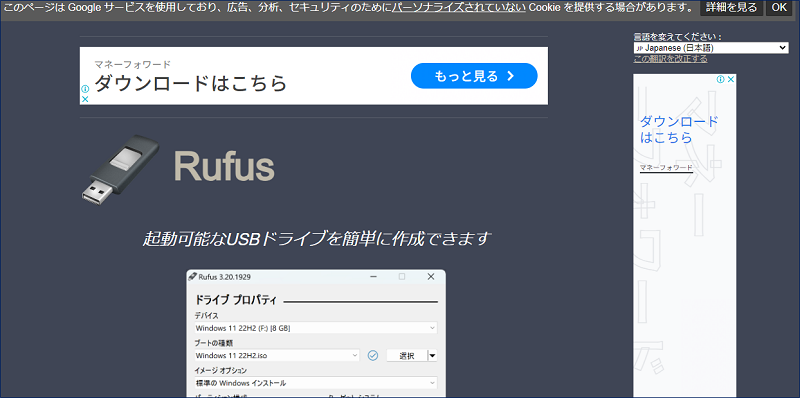Click the ad info icon on banner ad
Screen dimensions: 800x398
tap(85, 89)
